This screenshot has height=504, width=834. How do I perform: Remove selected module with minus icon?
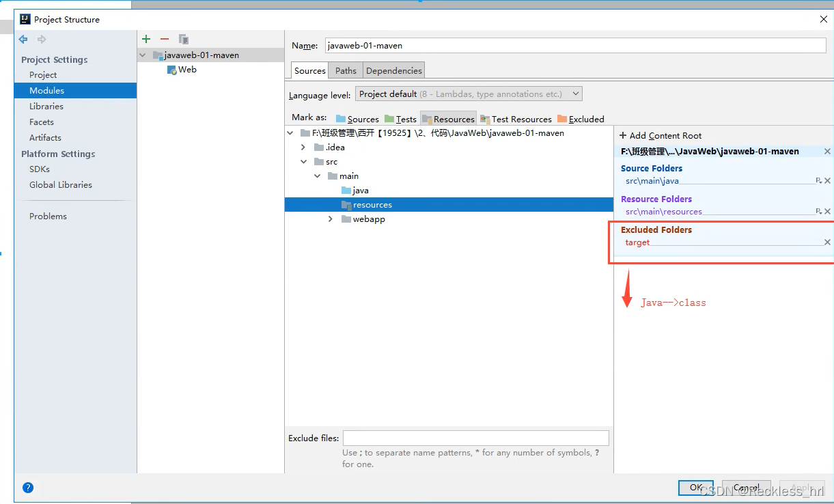click(x=165, y=40)
